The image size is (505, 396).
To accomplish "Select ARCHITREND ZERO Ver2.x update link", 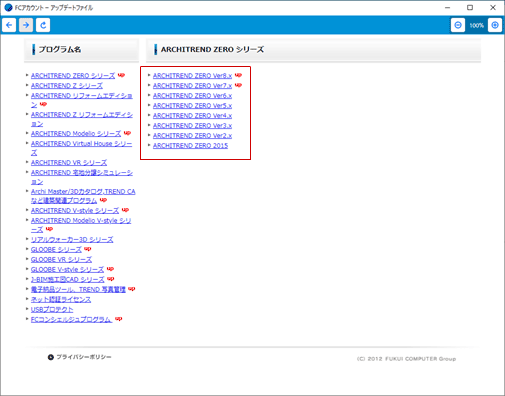I will (x=192, y=136).
